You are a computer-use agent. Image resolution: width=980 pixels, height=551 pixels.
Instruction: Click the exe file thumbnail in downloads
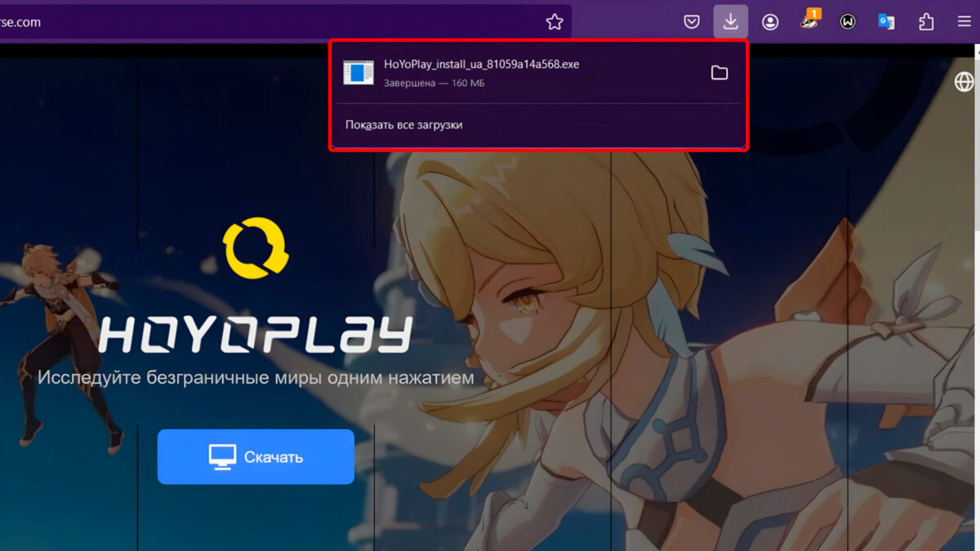[358, 73]
